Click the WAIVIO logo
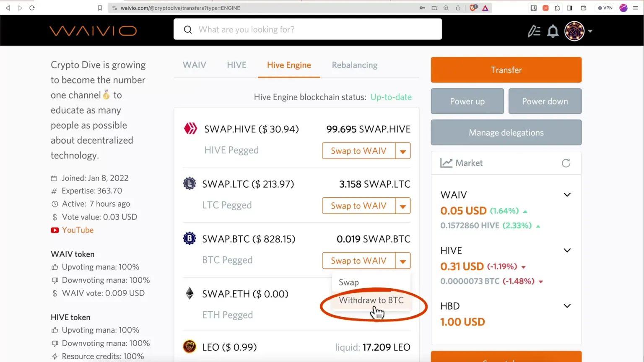Image resolution: width=644 pixels, height=362 pixels. [93, 30]
